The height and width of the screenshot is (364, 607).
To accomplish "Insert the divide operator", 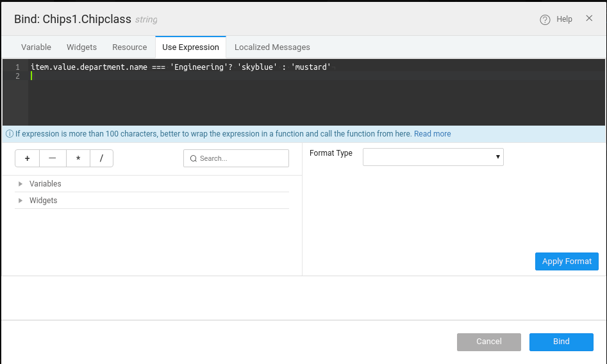I will tap(101, 158).
